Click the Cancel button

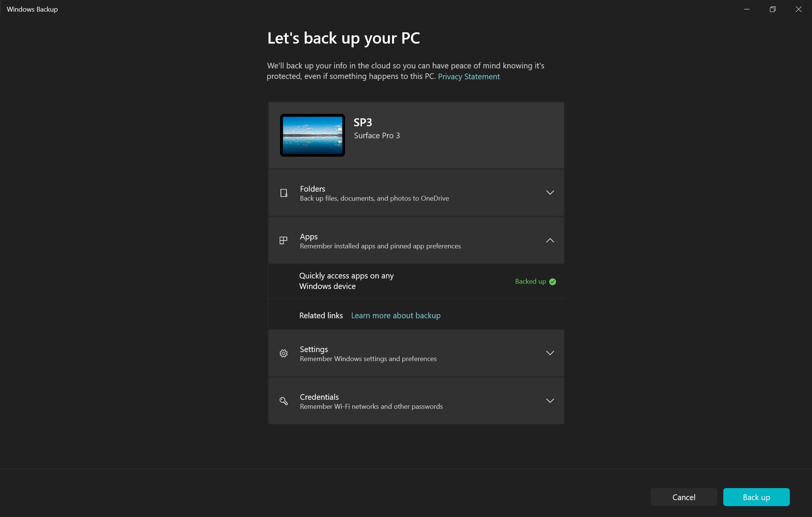(x=684, y=497)
